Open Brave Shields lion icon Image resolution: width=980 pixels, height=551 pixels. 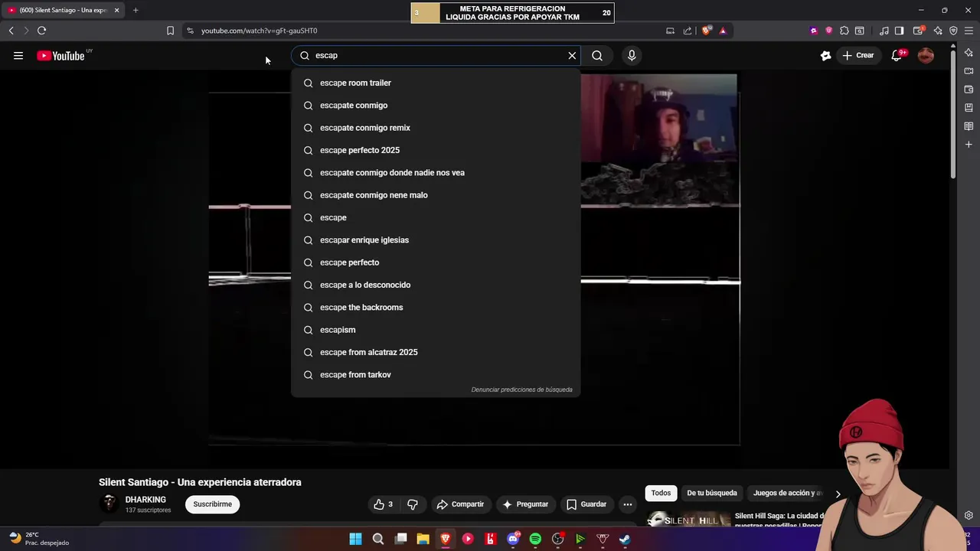707,31
